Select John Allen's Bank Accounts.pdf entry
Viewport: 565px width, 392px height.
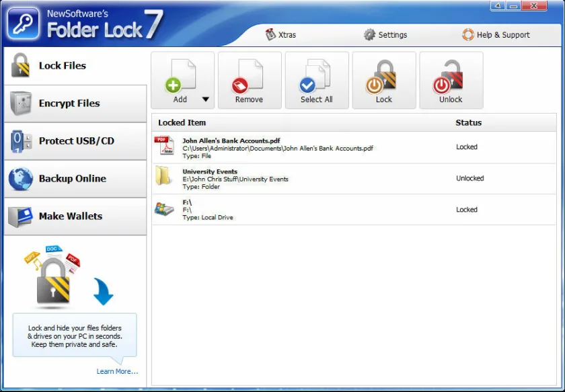pos(354,148)
